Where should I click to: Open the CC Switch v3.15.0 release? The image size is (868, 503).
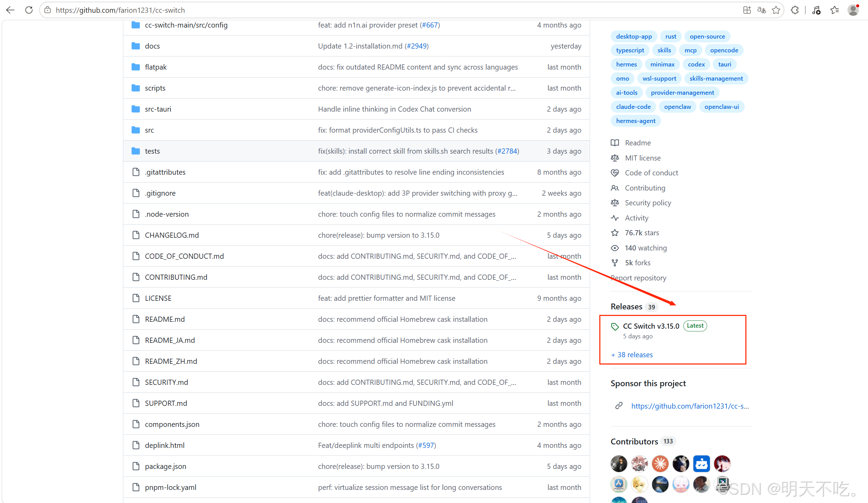coord(651,326)
